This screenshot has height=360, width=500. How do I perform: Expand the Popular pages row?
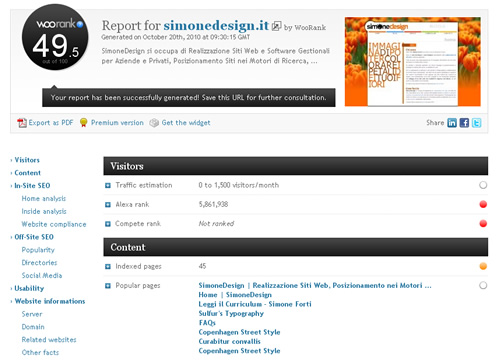[108, 286]
